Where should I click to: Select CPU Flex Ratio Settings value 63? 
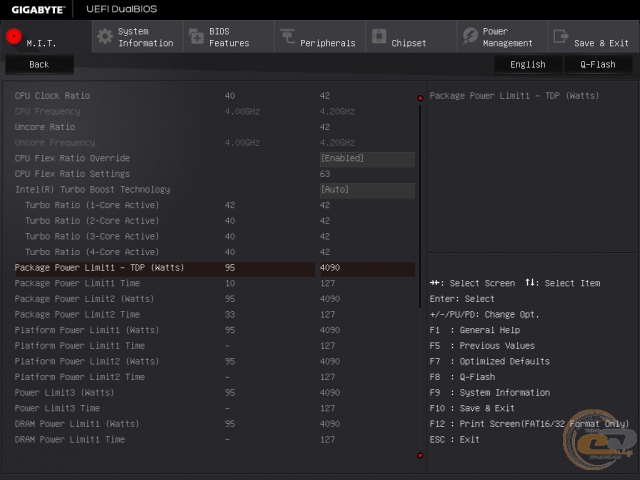(325, 174)
